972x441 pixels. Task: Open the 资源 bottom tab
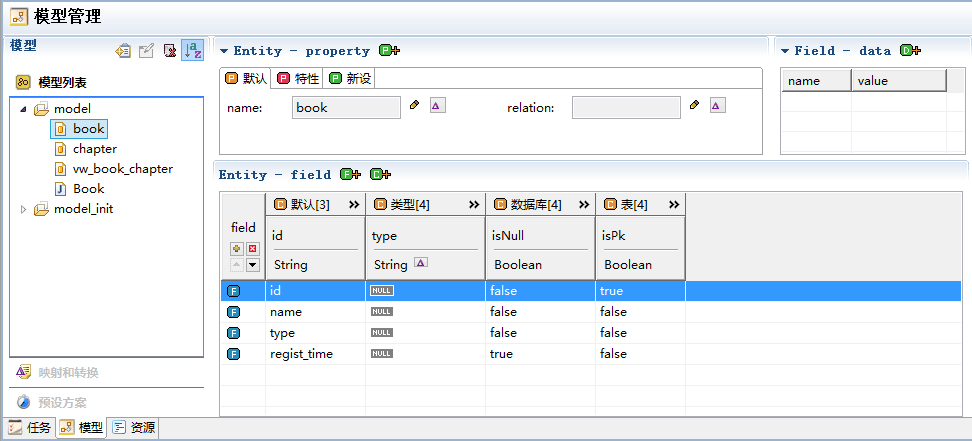134,427
